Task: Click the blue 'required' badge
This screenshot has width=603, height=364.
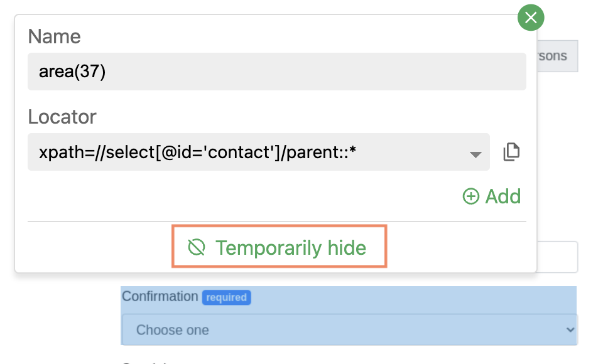Action: point(227,297)
